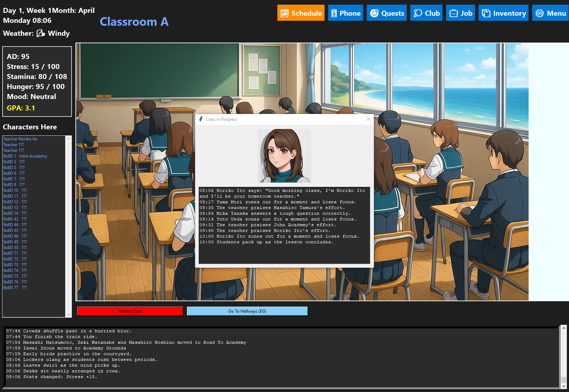
Task: Close the Class In Progress dialog
Action: pyautogui.click(x=368, y=119)
